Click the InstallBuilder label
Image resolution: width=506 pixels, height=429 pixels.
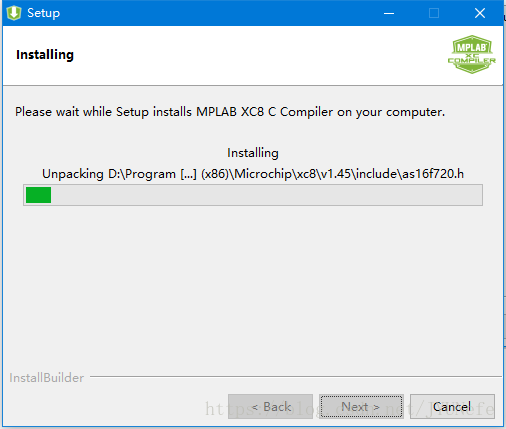[x=46, y=378]
